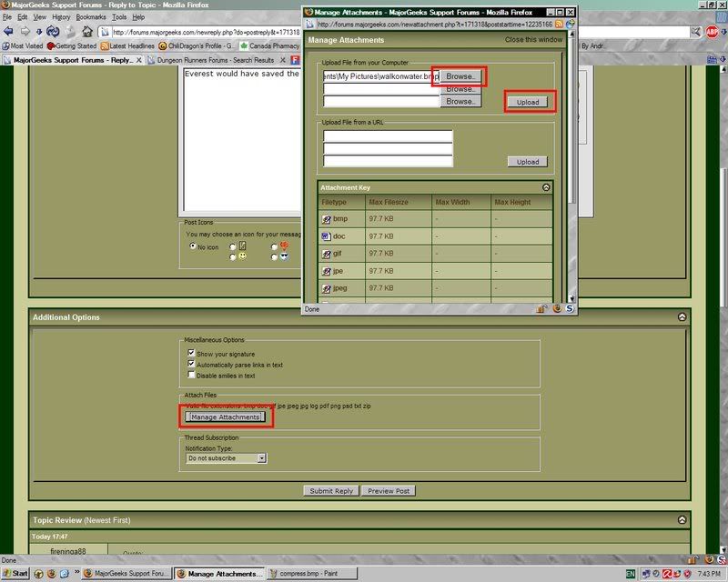Open the Getting Started bookmark

click(72, 46)
